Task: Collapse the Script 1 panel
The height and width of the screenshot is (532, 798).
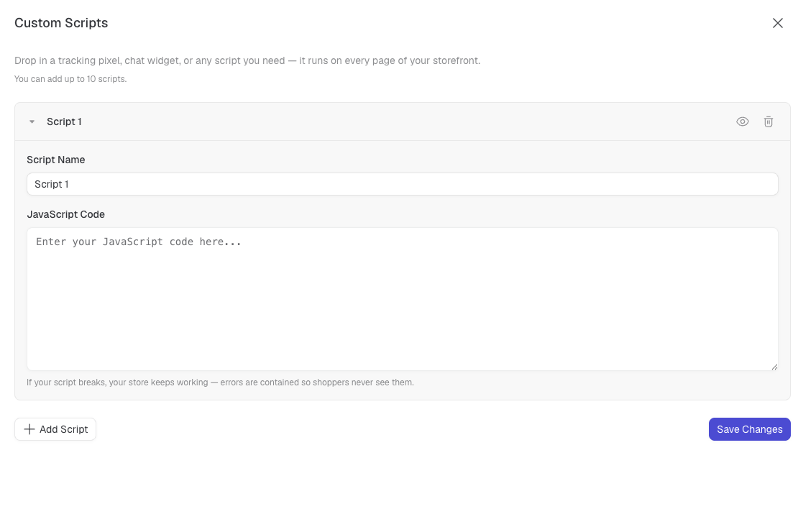Action: pyautogui.click(x=32, y=121)
